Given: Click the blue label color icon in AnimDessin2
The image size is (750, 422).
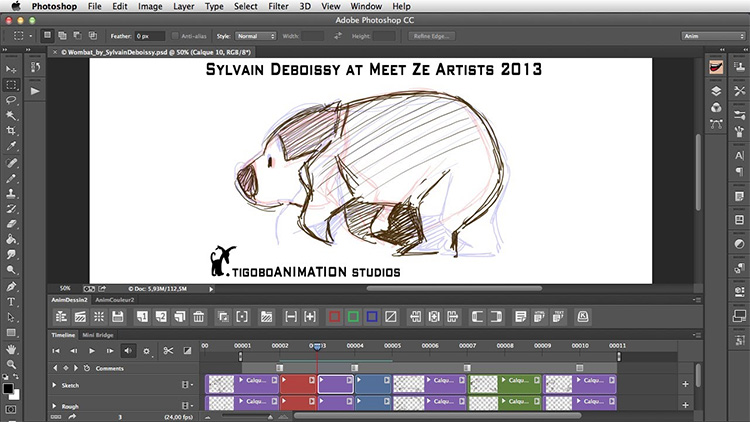Looking at the screenshot, I should [x=372, y=317].
